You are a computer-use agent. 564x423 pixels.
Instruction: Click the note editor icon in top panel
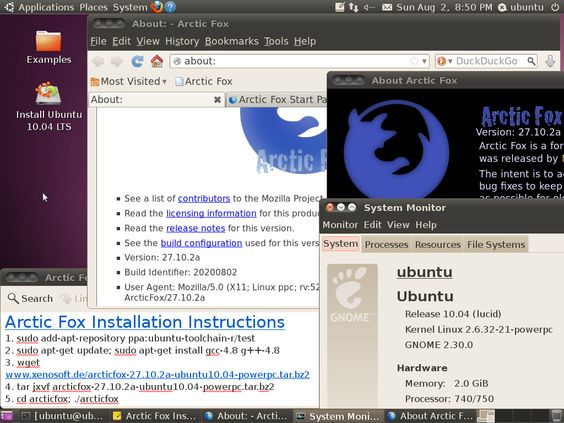pos(340,7)
